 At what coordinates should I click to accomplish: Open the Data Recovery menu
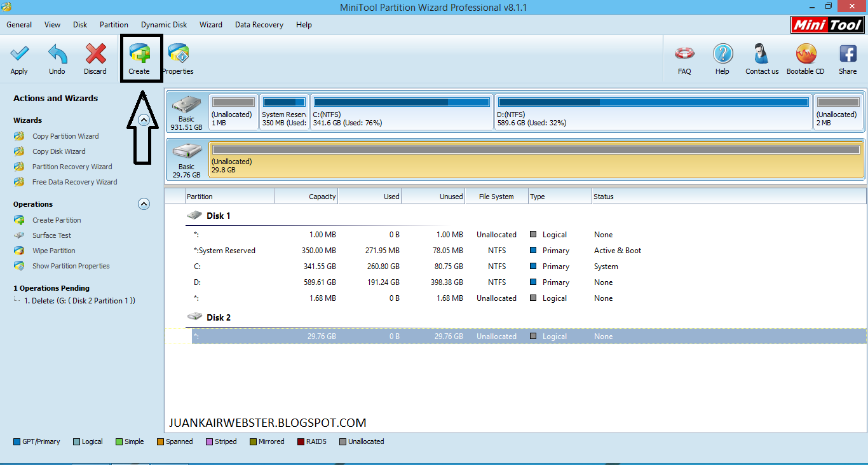pyautogui.click(x=259, y=25)
